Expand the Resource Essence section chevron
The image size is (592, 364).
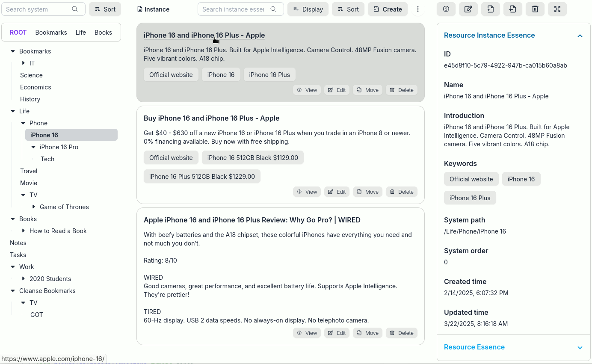pos(580,348)
